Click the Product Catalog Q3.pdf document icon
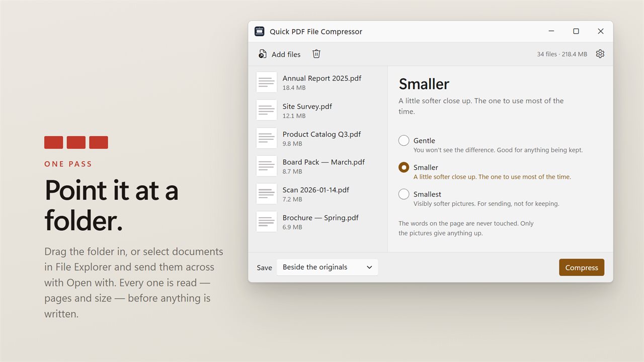644x362 pixels. click(267, 138)
